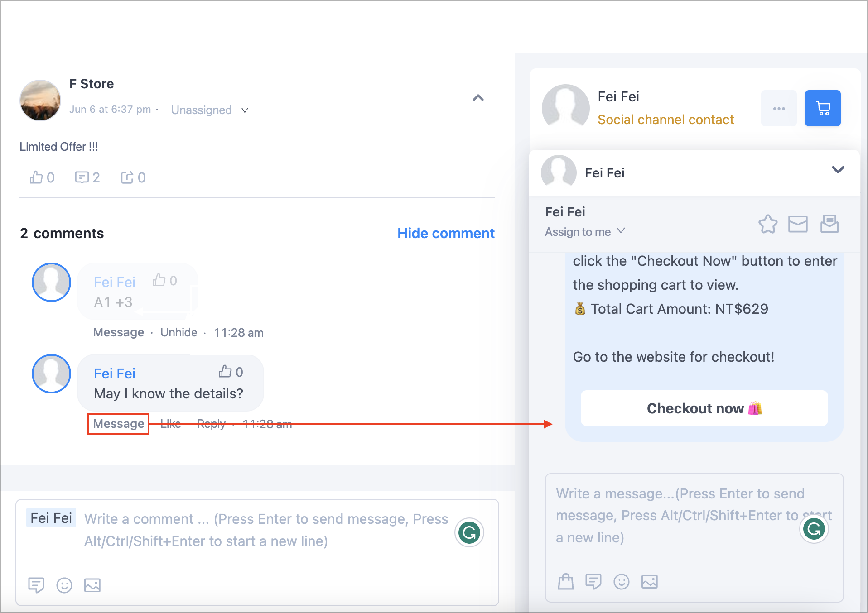Click 'Fei Fei' name on 'A1 +3' comment

(x=115, y=282)
